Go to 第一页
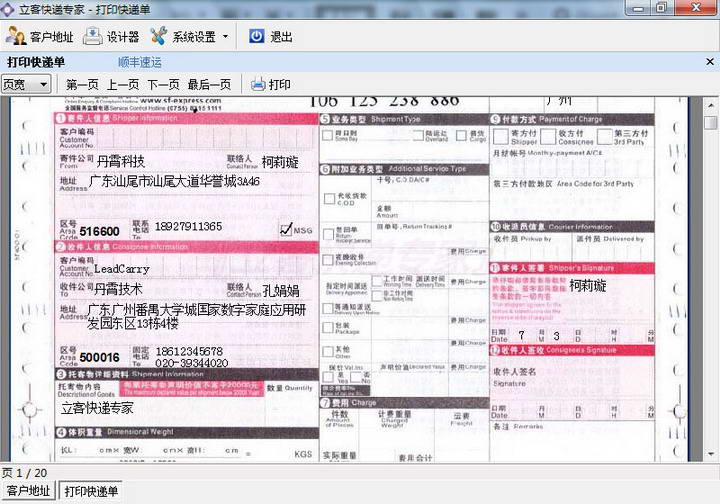The height and width of the screenshot is (504, 720). coord(82,84)
